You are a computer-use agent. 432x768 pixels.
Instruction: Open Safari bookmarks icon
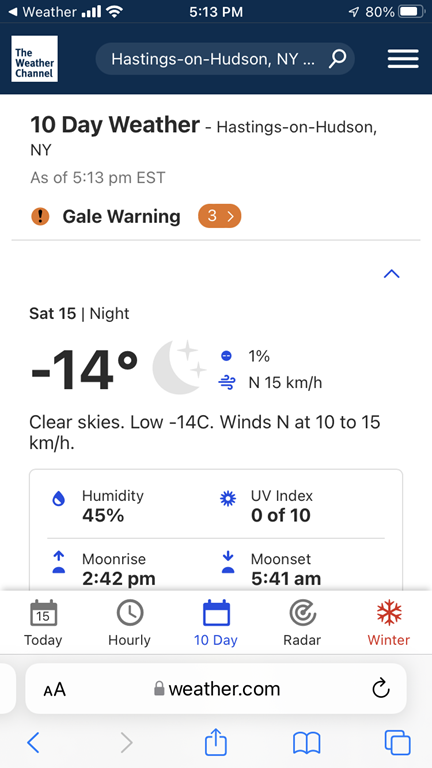(306, 743)
